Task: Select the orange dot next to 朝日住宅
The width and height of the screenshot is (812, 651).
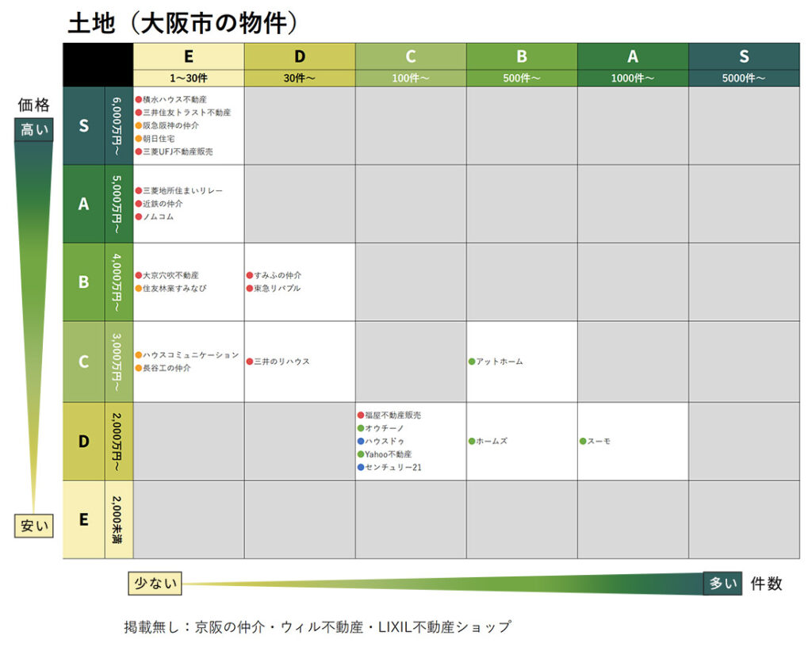Action: pyautogui.click(x=139, y=139)
